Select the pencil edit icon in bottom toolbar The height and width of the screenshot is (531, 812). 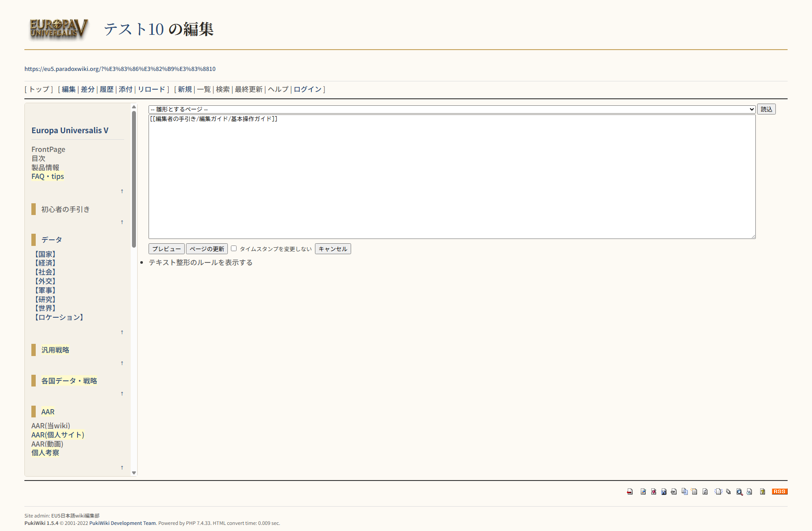(643, 491)
